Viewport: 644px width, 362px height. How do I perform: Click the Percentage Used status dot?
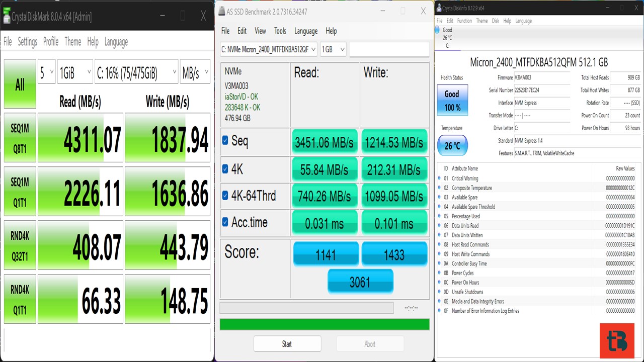pyautogui.click(x=440, y=216)
